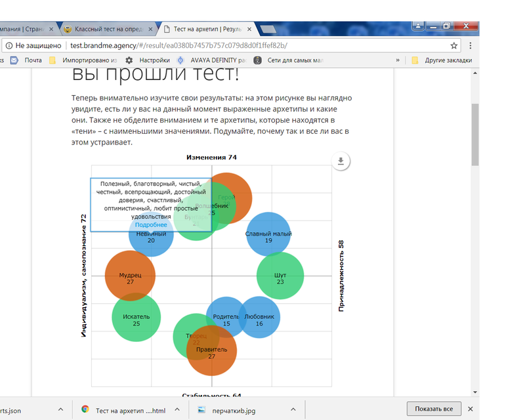Click the Индивидуализм, самопознание 72 label

83,276
